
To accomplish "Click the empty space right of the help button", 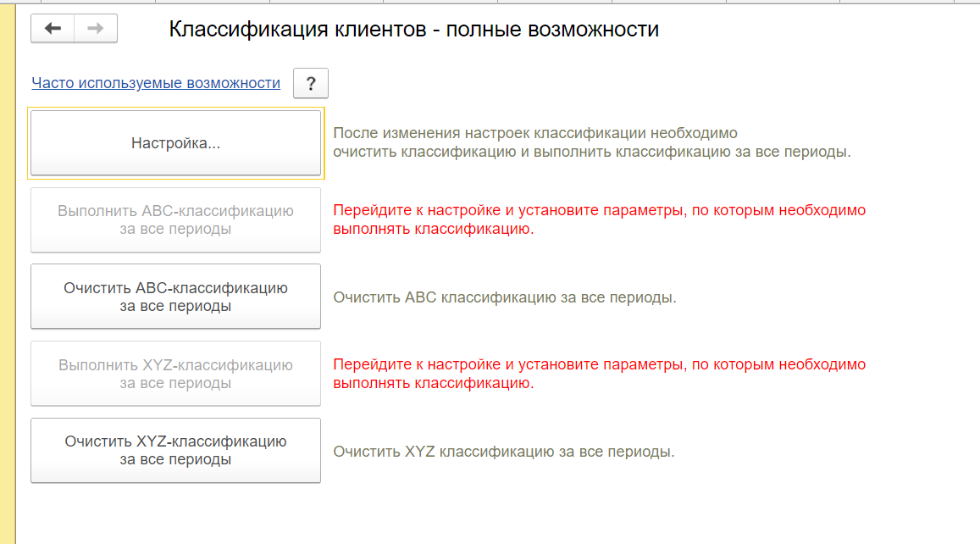I will 593,84.
